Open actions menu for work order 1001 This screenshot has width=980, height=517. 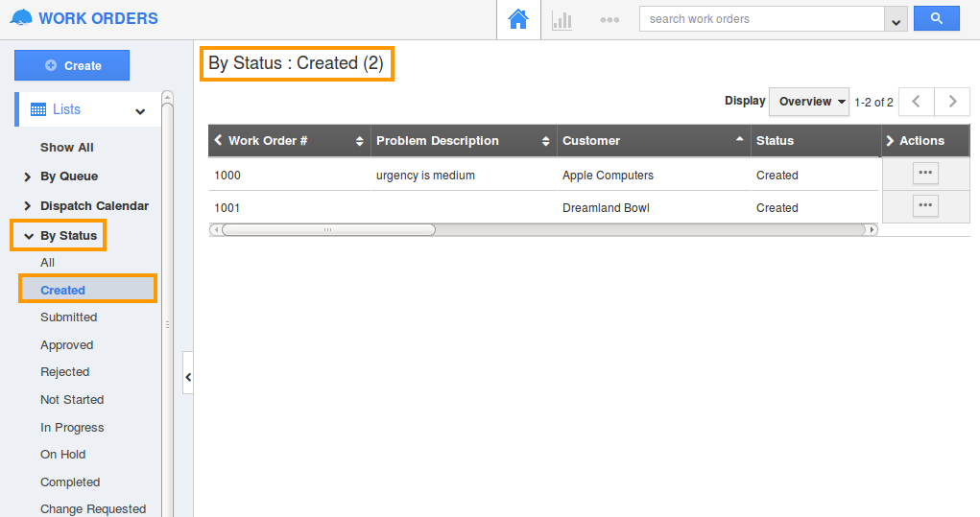pos(925,205)
